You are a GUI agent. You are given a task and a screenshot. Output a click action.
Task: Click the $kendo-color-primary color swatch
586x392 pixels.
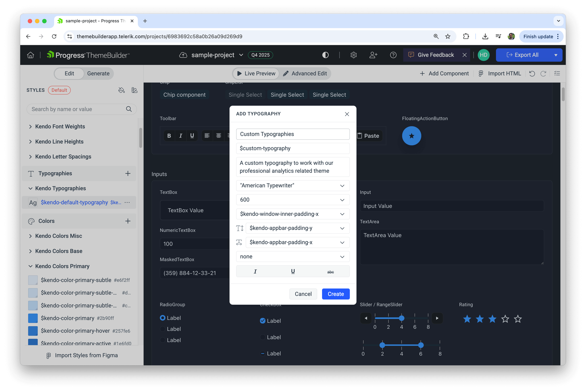33,318
